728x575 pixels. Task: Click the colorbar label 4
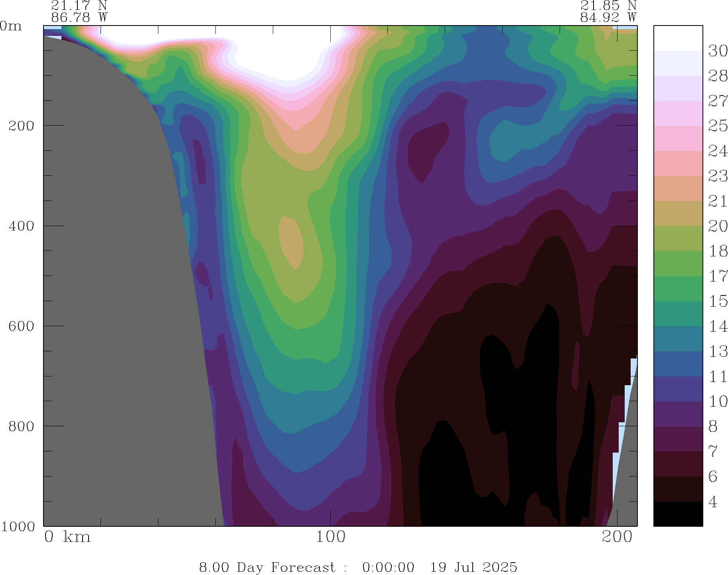pyautogui.click(x=713, y=502)
